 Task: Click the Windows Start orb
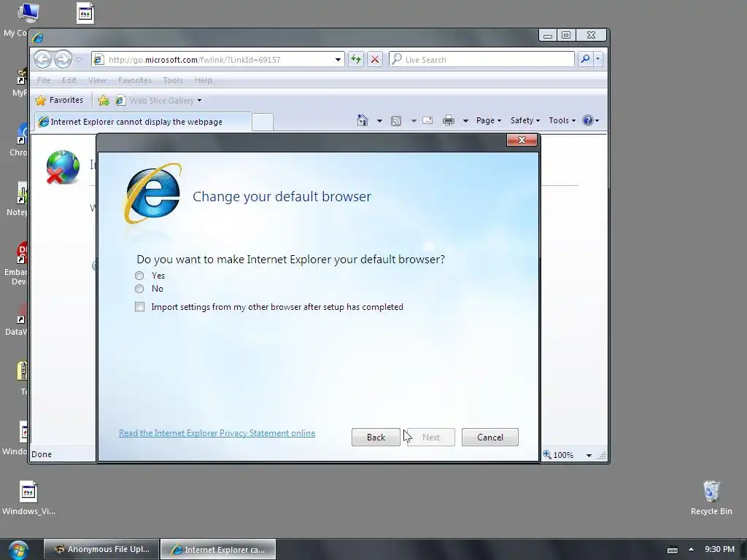pos(18,550)
